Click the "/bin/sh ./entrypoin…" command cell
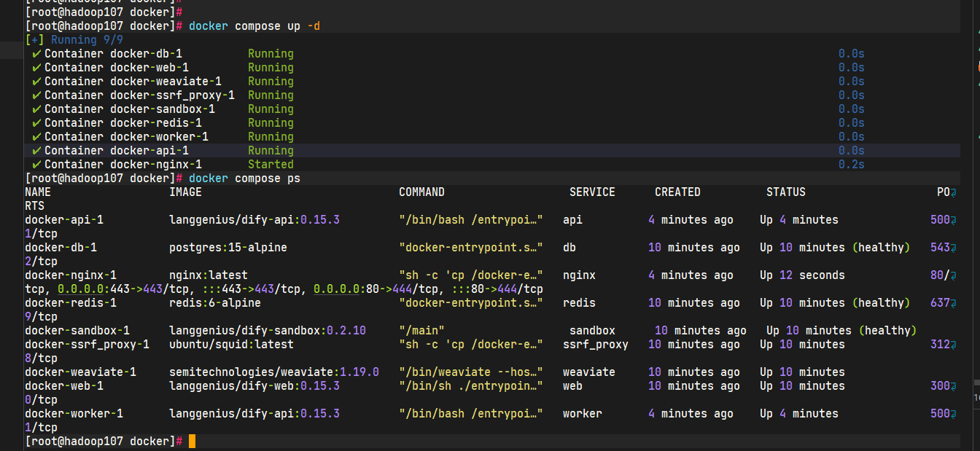The width and height of the screenshot is (980, 451). (x=471, y=386)
